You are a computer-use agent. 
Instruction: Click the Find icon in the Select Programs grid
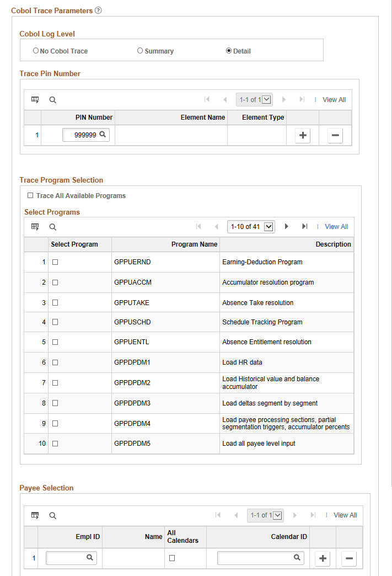coord(52,227)
